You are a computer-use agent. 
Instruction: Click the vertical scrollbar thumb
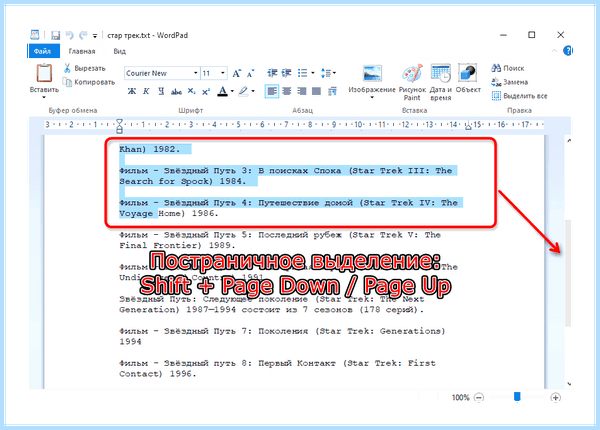click(568, 273)
